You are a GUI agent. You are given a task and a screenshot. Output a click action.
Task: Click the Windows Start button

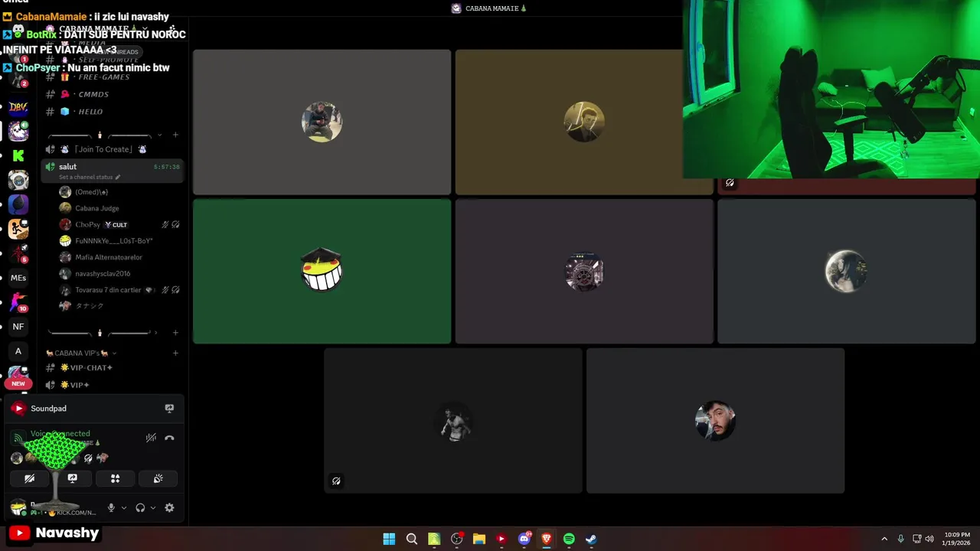coord(389,539)
